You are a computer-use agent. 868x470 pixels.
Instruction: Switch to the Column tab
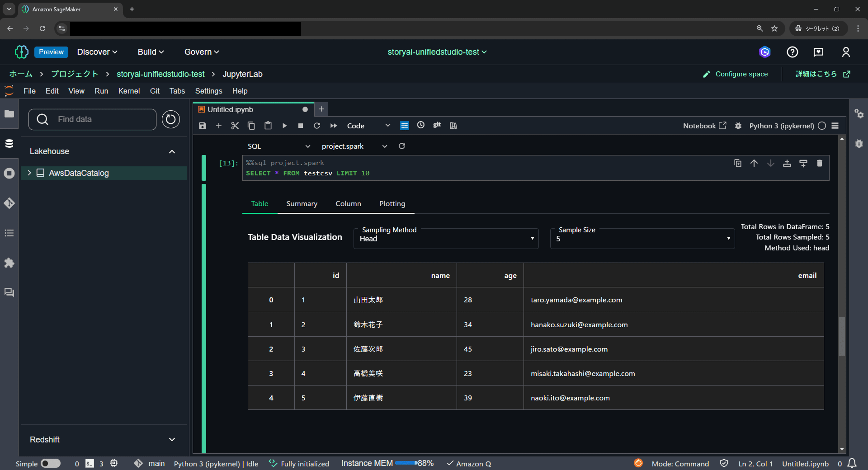[348, 204]
